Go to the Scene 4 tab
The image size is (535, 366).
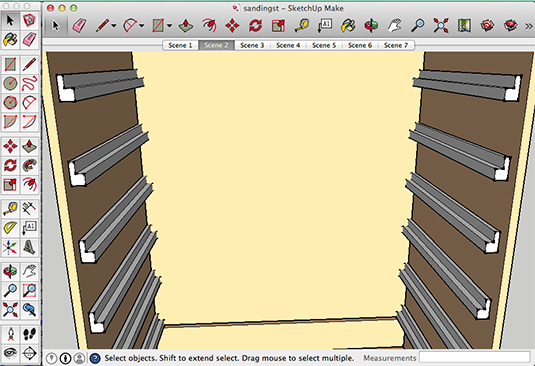pyautogui.click(x=288, y=45)
